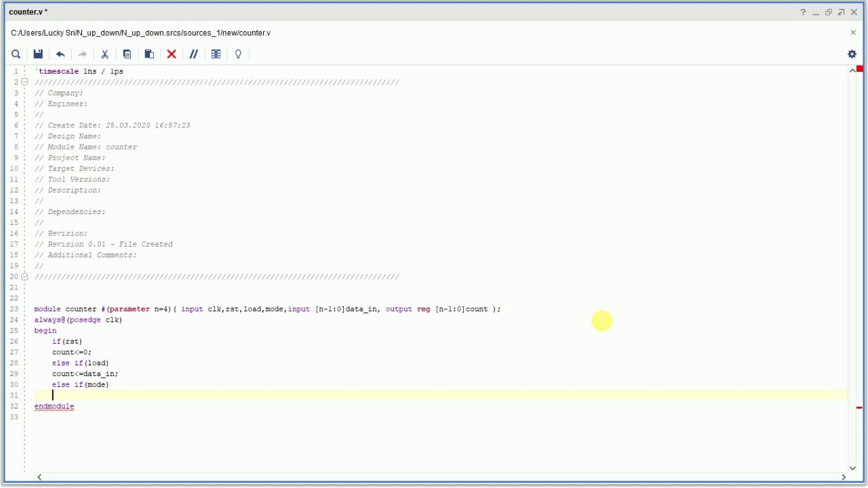Click line number 33 in the gutter
Screen dimensions: 868x488
(x=14, y=417)
